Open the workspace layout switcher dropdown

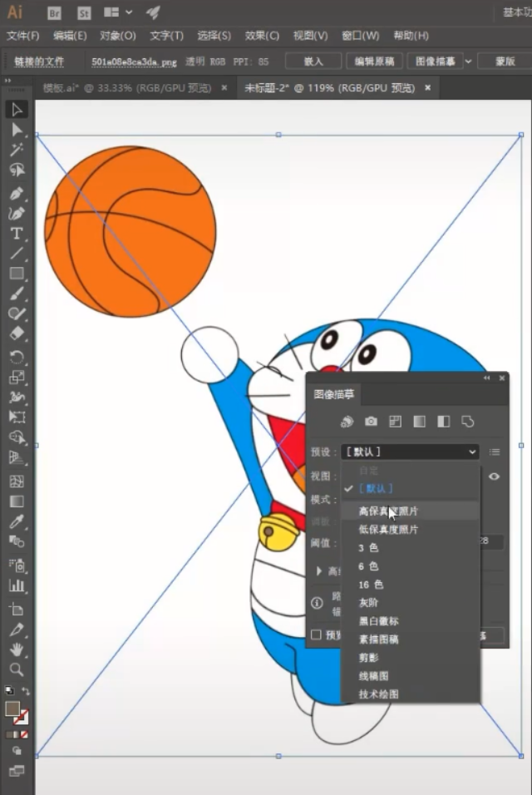click(x=118, y=12)
